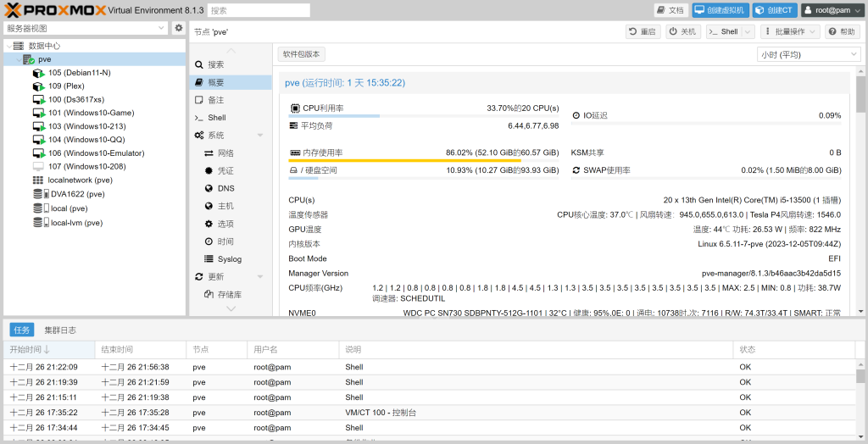
Task: Click the 内存使用率 yellow progress bar
Action: [424, 161]
